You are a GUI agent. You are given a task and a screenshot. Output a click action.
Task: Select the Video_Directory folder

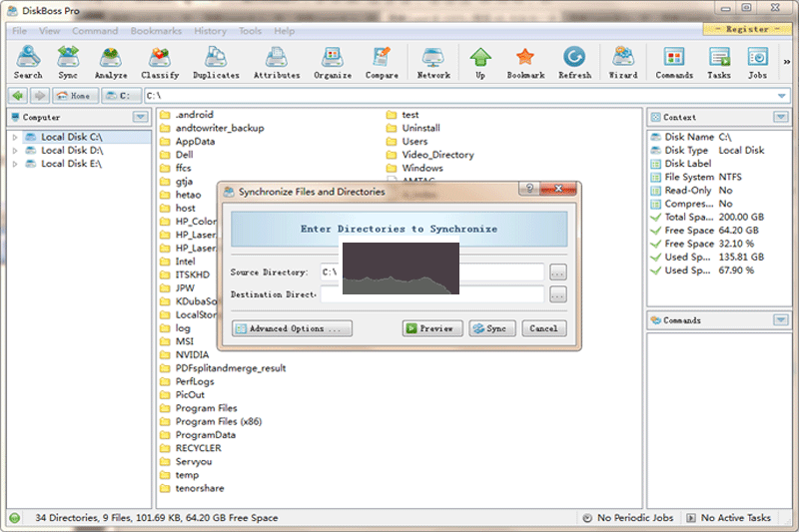[x=430, y=155]
